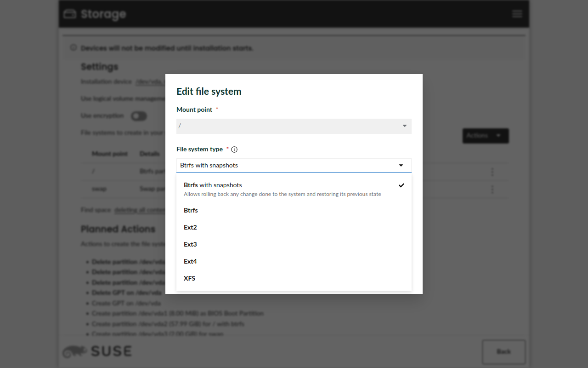Click the Storage drive icon in header
Screen dimensions: 588x368
[70, 14]
